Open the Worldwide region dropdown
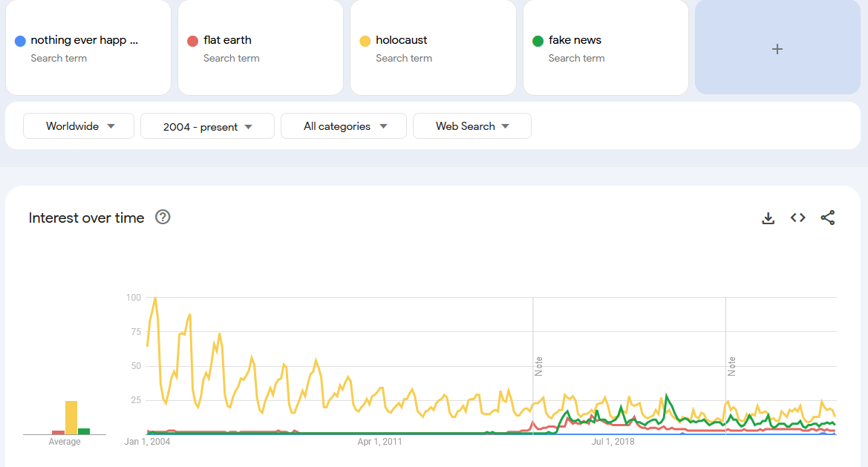The height and width of the screenshot is (467, 868). [x=79, y=126]
